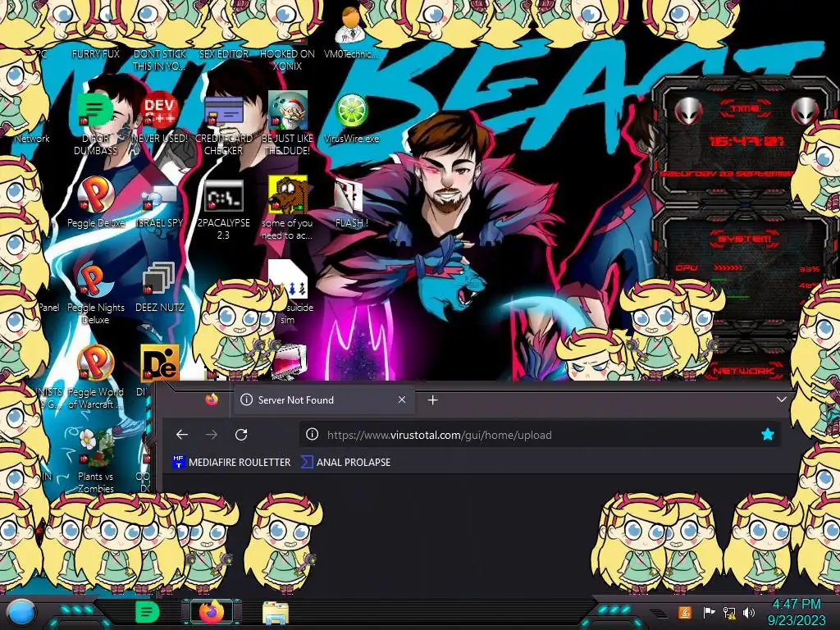This screenshot has width=840, height=630.
Task: Click the NETWORK gadget label
Action: click(743, 371)
